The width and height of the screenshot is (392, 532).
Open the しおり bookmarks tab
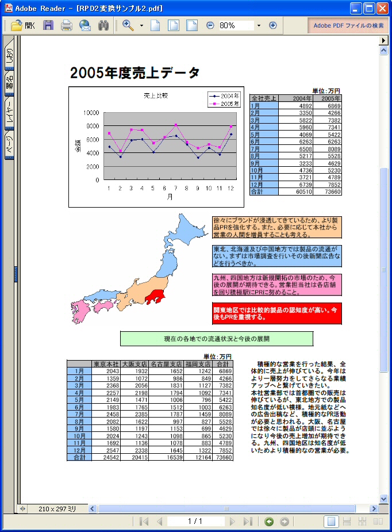tap(10, 55)
